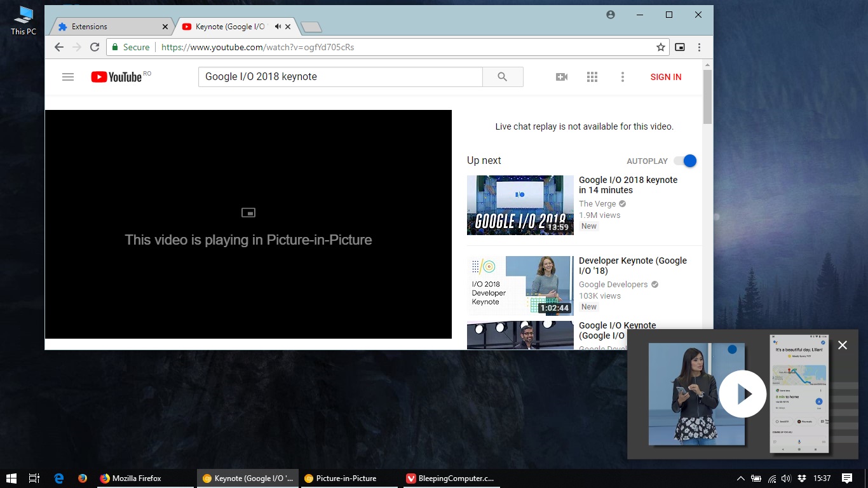Viewport: 868px width, 488px height.
Task: Reload the page in Chrome
Action: [x=95, y=47]
